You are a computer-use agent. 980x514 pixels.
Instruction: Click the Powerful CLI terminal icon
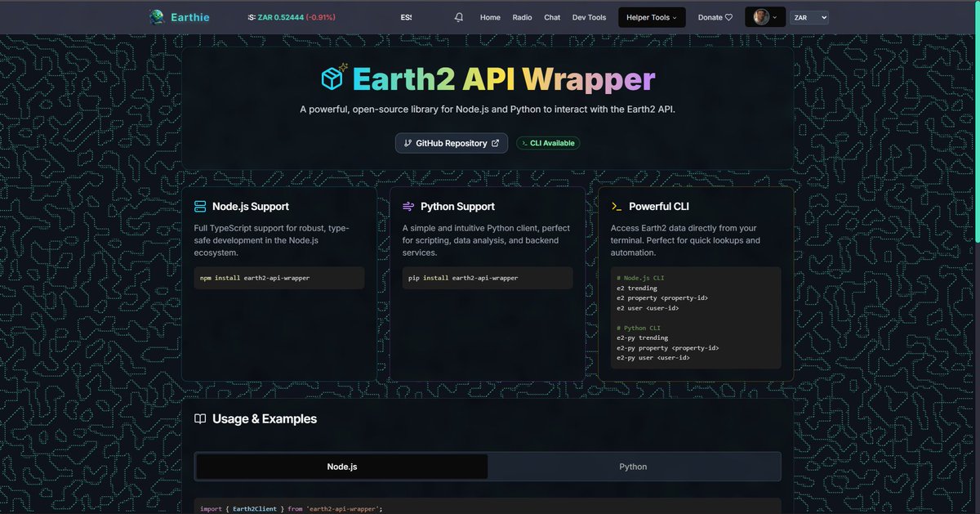[617, 207]
